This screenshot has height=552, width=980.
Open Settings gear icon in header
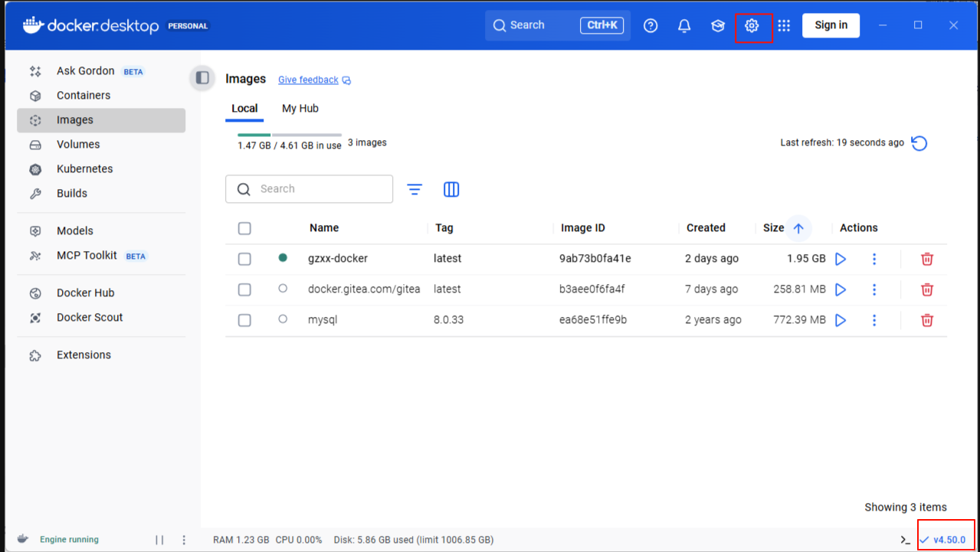752,26
